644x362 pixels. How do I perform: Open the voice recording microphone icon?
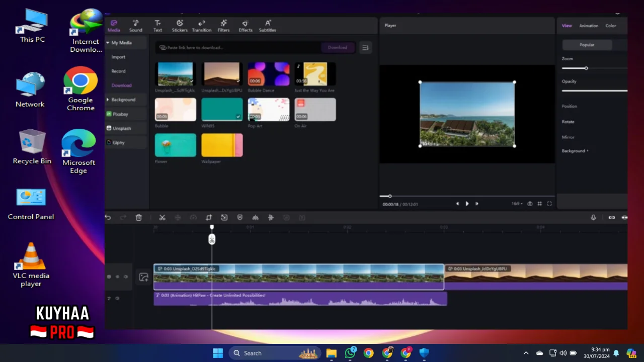593,217
